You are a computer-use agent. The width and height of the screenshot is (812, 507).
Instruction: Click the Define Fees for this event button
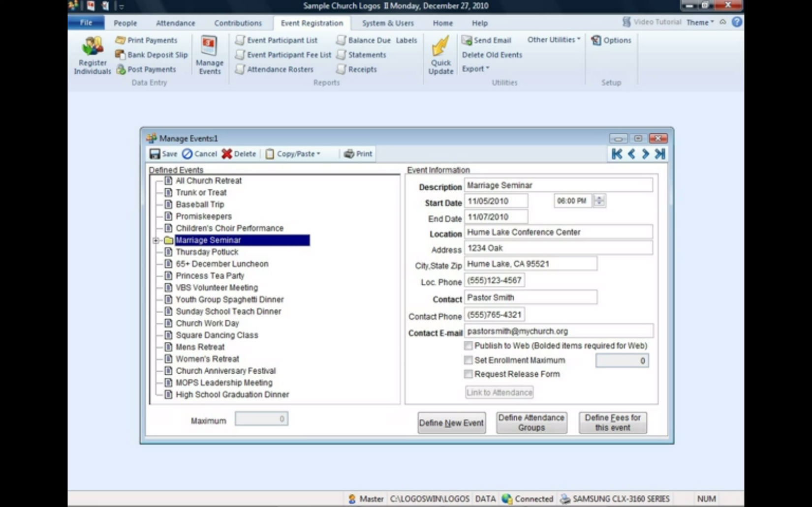(x=612, y=422)
